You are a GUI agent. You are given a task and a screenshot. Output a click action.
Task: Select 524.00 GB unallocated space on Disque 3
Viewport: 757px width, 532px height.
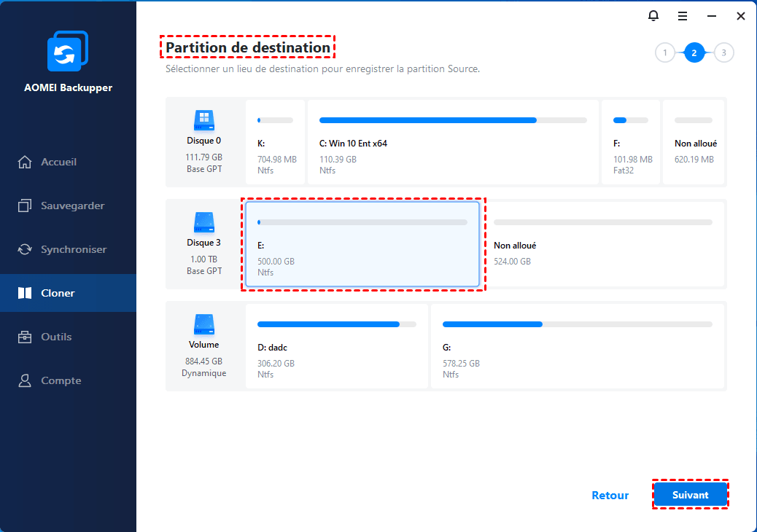point(603,244)
